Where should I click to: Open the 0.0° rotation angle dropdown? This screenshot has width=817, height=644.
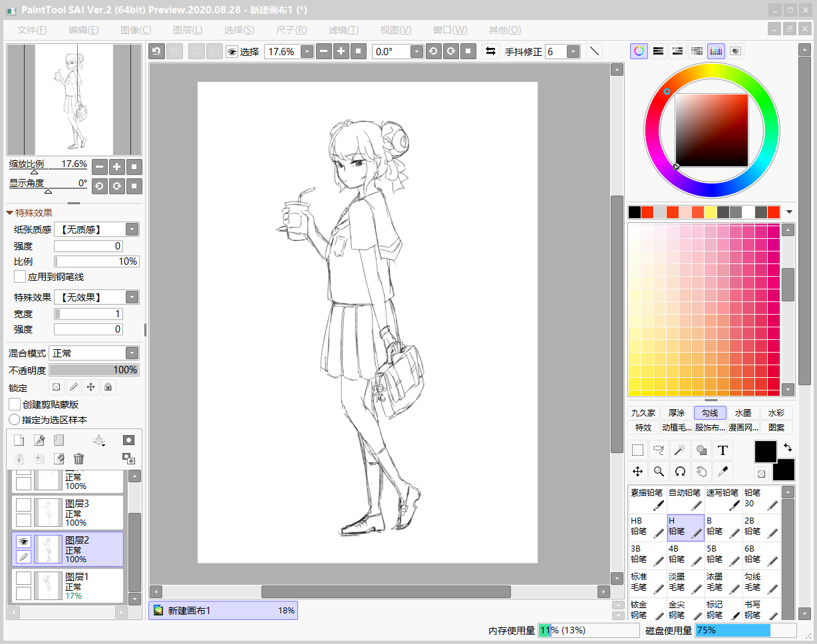416,51
